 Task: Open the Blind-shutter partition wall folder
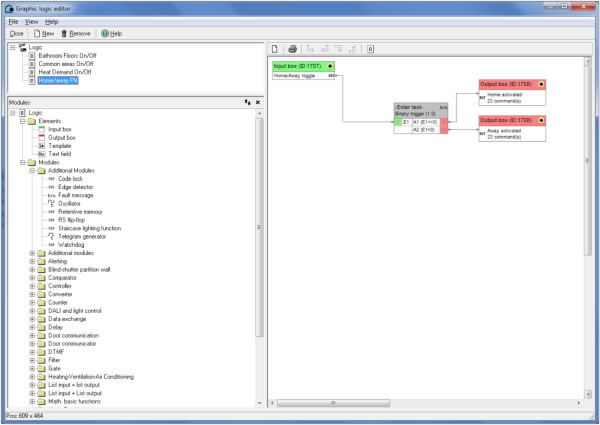pyautogui.click(x=79, y=270)
